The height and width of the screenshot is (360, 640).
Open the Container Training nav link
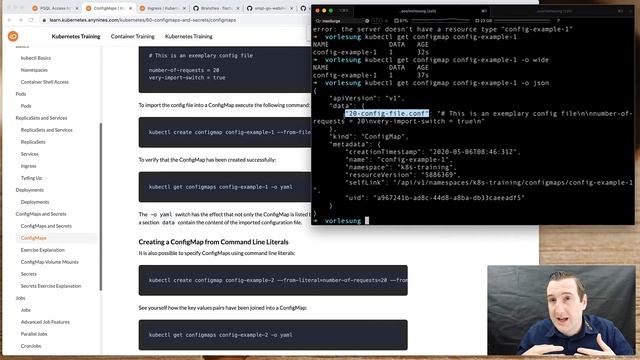(x=133, y=36)
